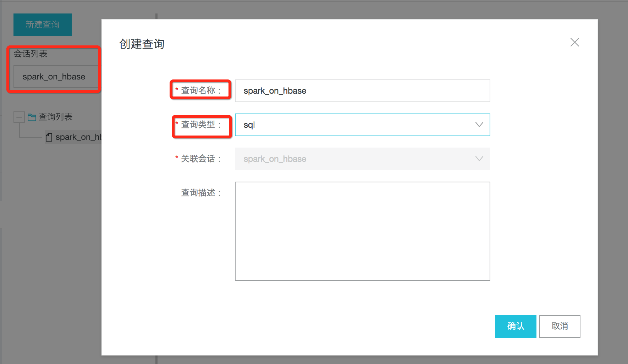Click the 新建查询 button

[43, 24]
